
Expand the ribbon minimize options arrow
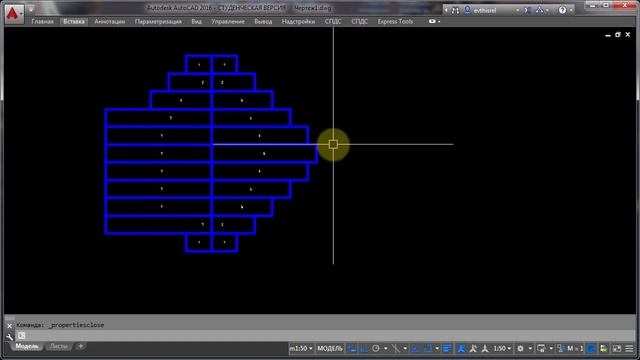tap(439, 22)
